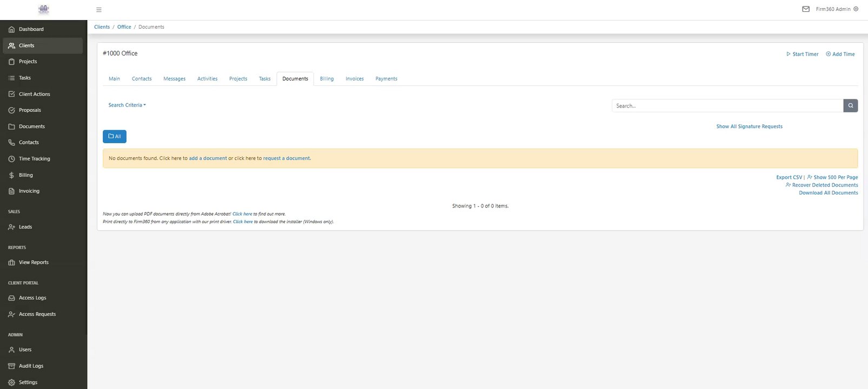The height and width of the screenshot is (389, 868).
Task: Click the request a document link
Action: (x=287, y=158)
